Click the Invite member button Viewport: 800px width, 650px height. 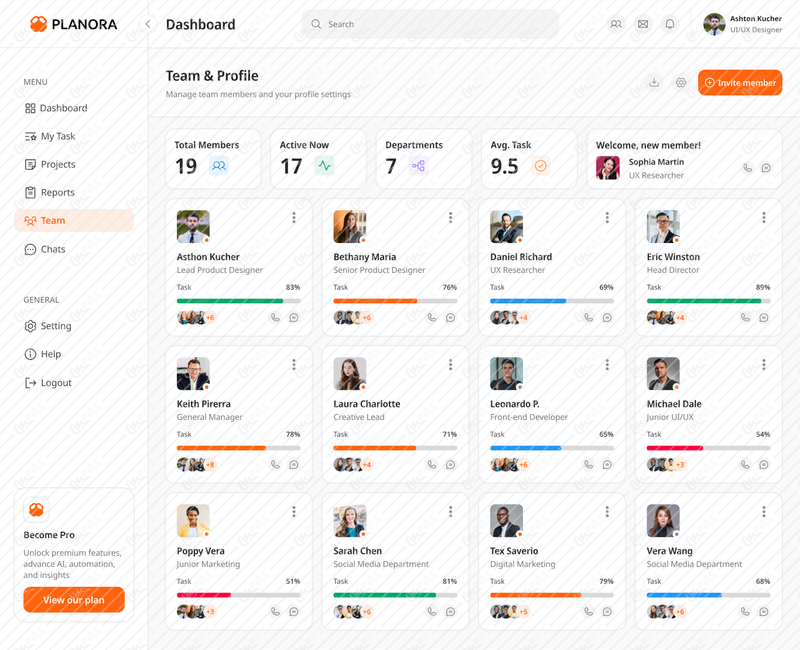[x=740, y=83]
